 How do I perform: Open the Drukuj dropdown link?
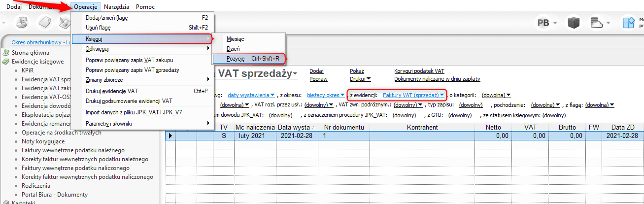point(360,79)
